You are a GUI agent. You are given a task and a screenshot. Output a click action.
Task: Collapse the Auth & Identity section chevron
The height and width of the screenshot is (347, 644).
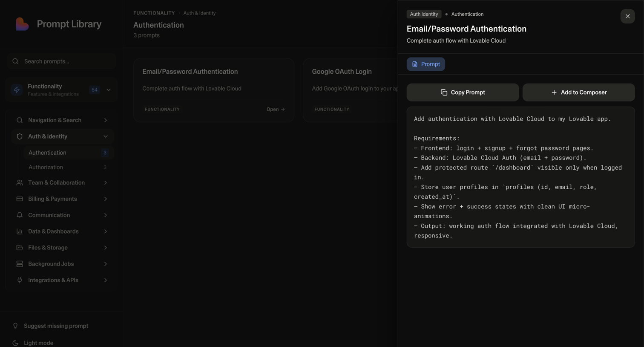[x=106, y=136]
